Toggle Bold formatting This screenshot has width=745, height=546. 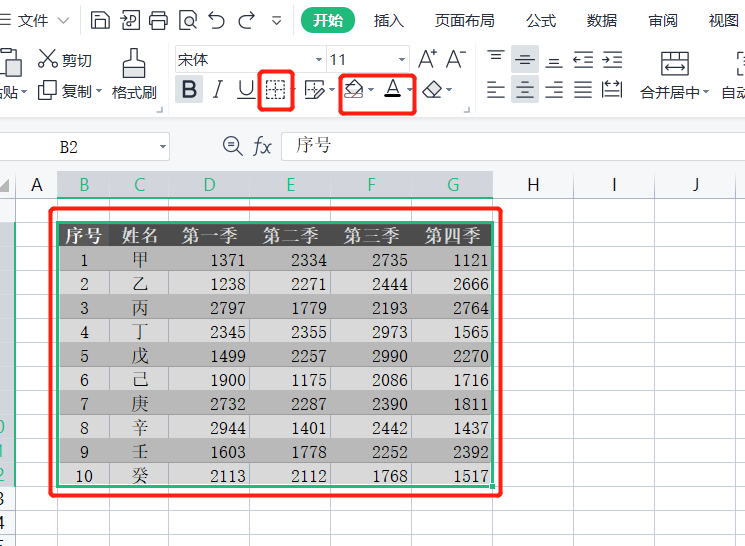point(188,91)
